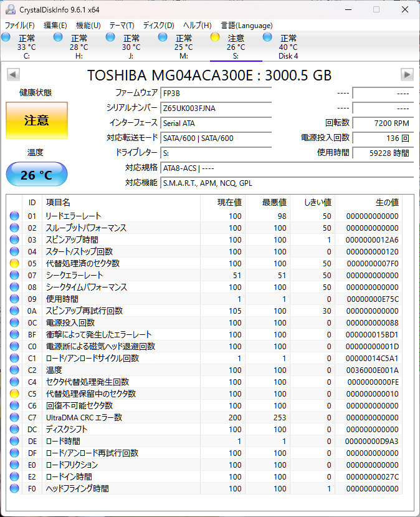
Task: Click the 生の値 column header
Action: (x=368, y=203)
